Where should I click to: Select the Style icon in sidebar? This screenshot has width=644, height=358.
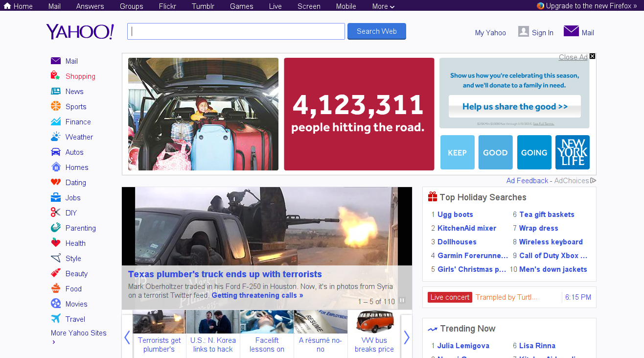coord(56,258)
